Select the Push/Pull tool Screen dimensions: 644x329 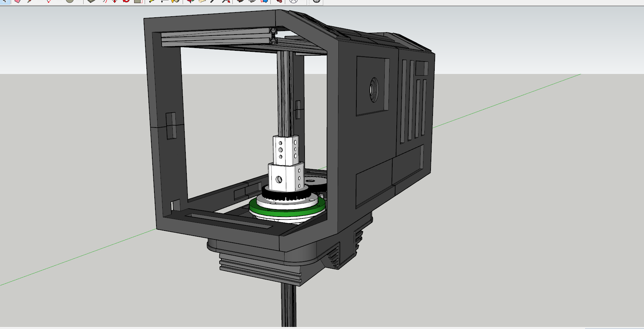[x=91, y=1]
